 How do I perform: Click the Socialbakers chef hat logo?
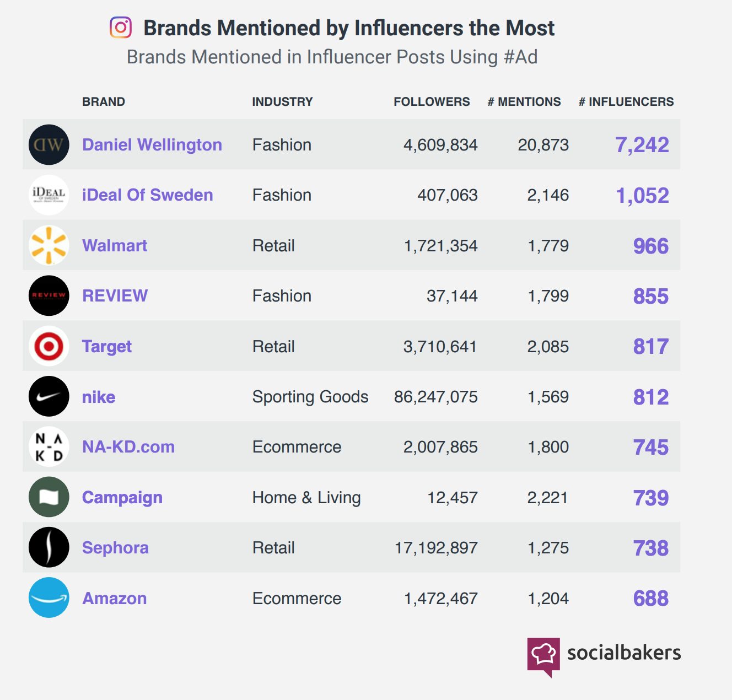tap(543, 655)
